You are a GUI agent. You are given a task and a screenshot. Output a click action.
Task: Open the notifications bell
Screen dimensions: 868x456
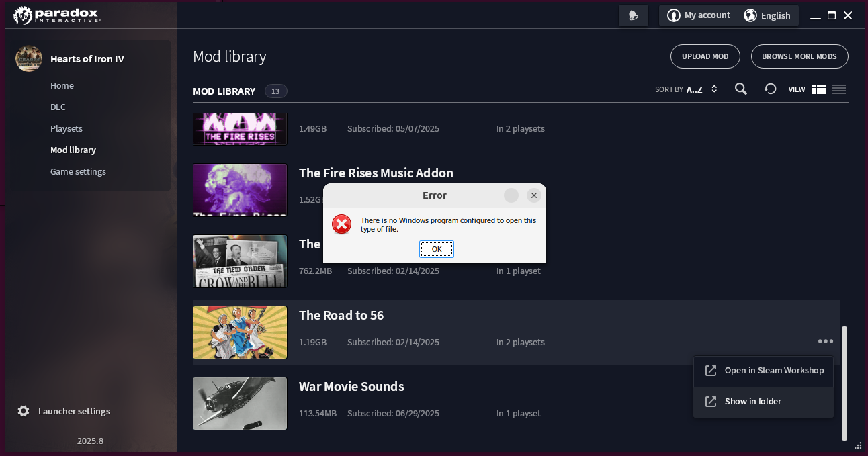pos(633,15)
